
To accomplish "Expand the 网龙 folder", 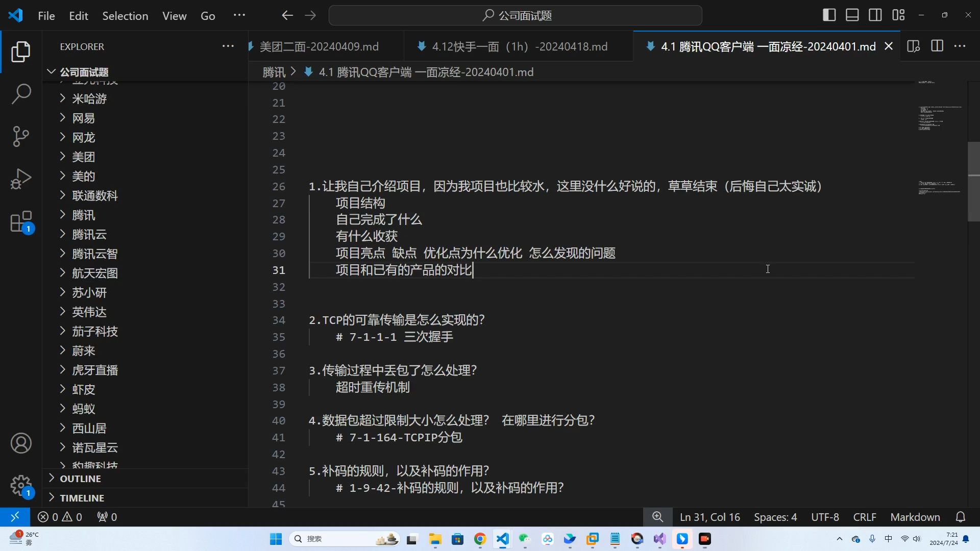I will pyautogui.click(x=145, y=137).
